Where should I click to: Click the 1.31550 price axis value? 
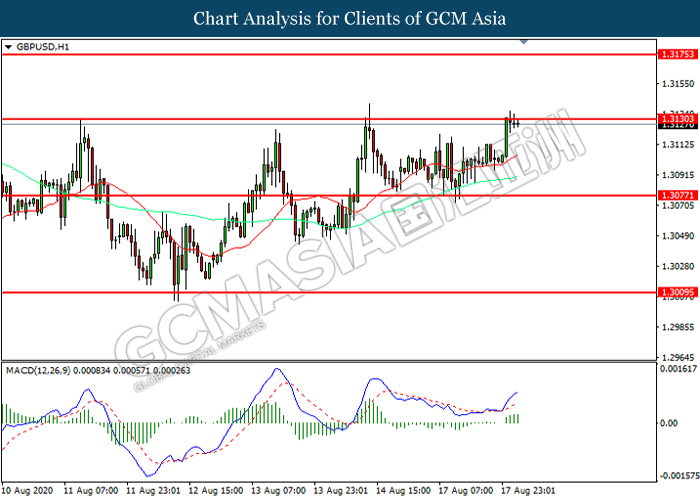tap(678, 84)
